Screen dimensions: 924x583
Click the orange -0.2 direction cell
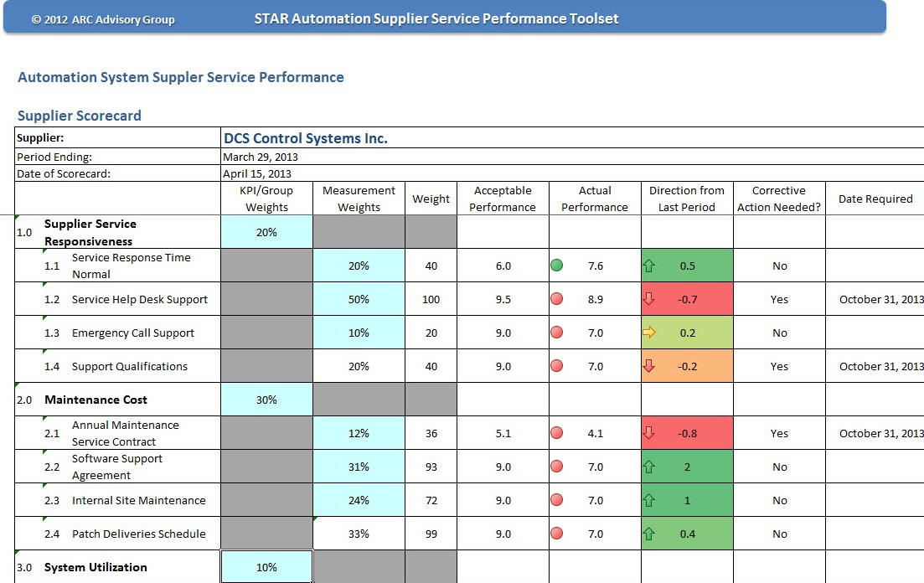pyautogui.click(x=687, y=366)
